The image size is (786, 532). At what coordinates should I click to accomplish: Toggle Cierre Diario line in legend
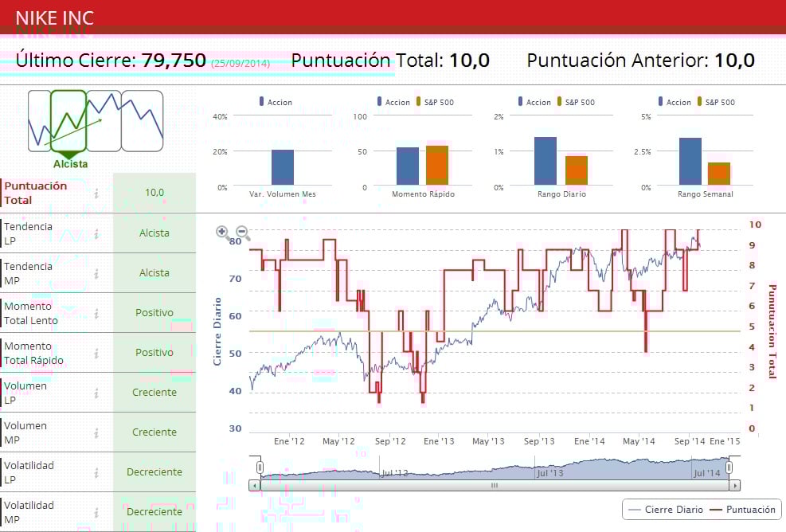coord(666,510)
